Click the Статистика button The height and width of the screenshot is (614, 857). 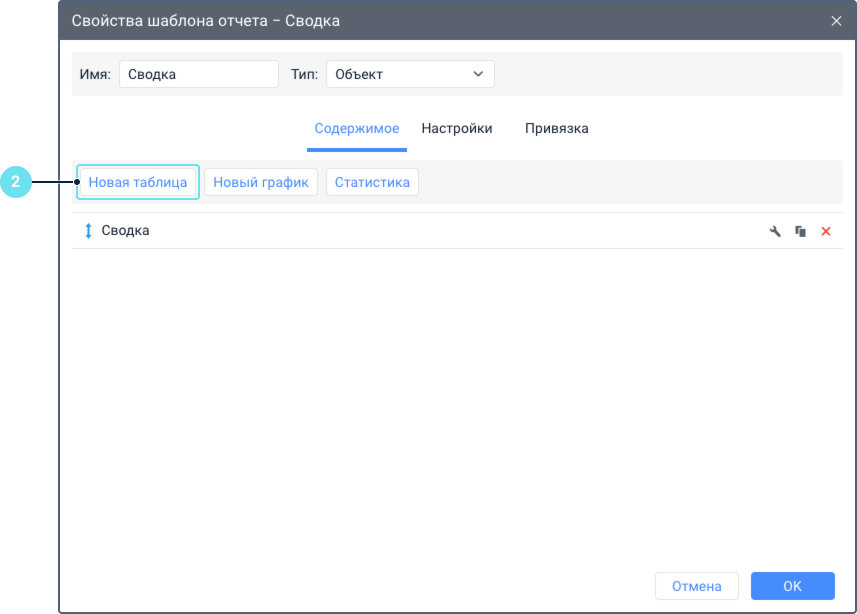pyautogui.click(x=372, y=182)
